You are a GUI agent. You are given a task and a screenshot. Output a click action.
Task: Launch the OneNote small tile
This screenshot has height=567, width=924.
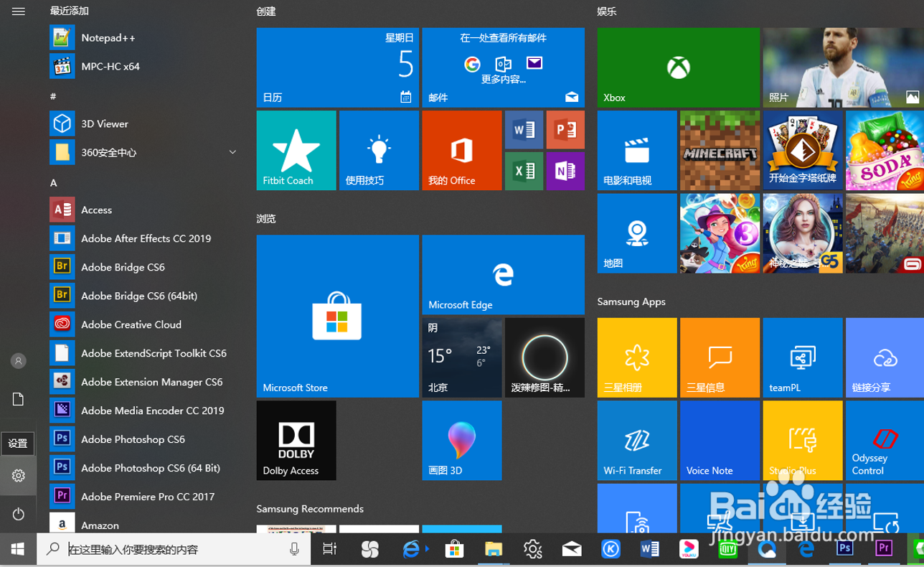pos(565,171)
